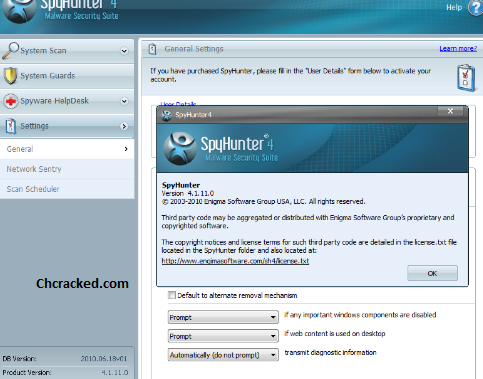483x379 pixels.
Task: Open the Spyware HelpDesk menu item
Action: click(67, 101)
